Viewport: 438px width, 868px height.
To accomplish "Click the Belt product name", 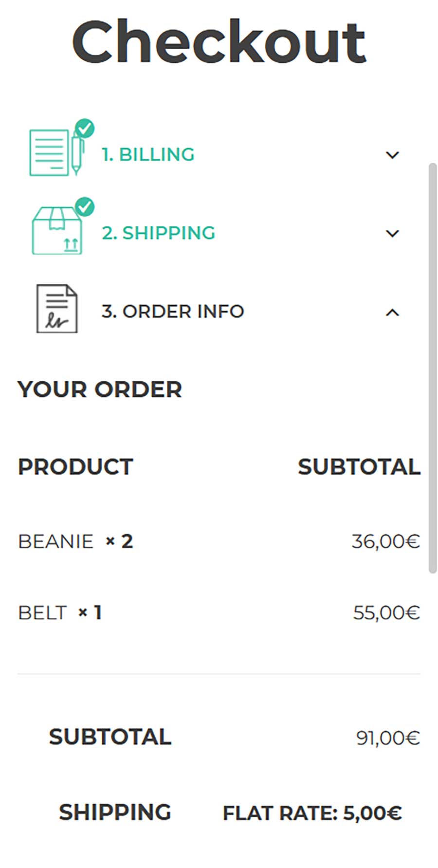I will [42, 613].
